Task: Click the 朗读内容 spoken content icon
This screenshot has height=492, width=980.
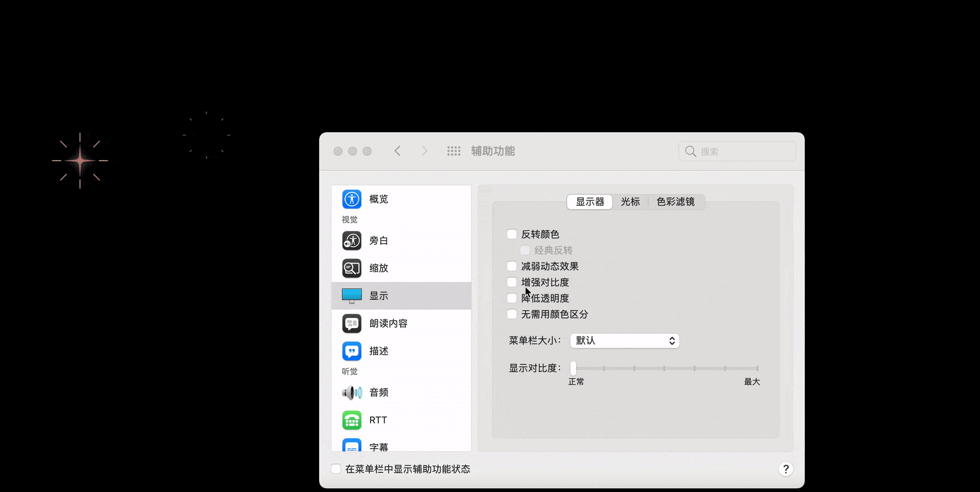Action: click(352, 323)
